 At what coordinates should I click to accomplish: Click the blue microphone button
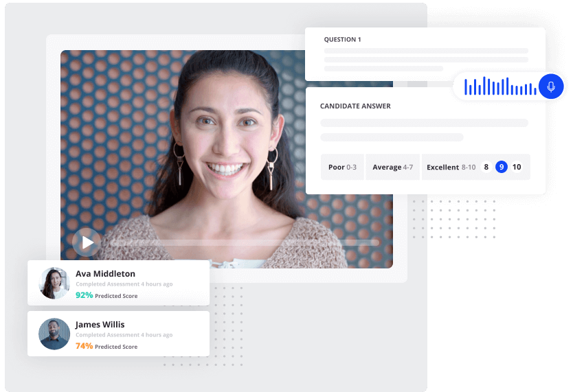[551, 87]
